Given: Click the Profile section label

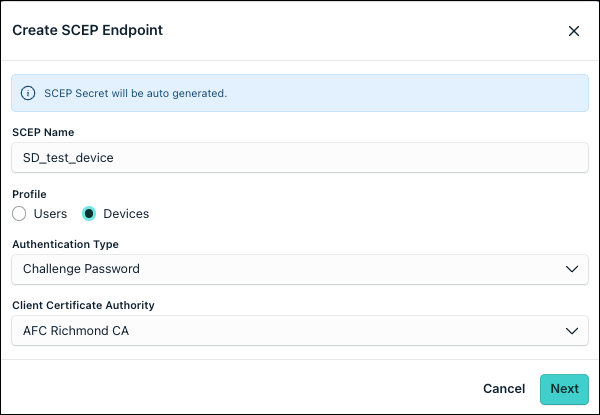Looking at the screenshot, I should point(29,194).
